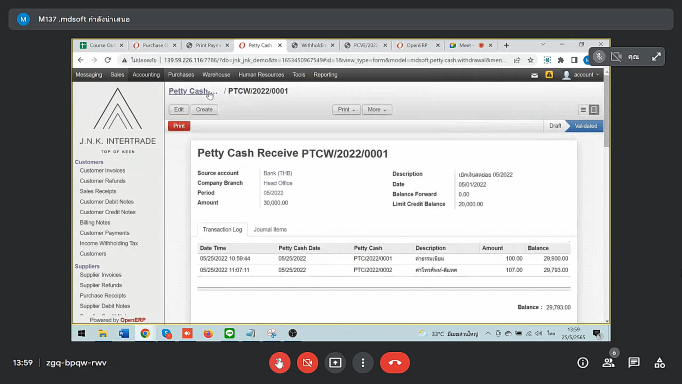Open the meeting activities panel

[x=659, y=363]
